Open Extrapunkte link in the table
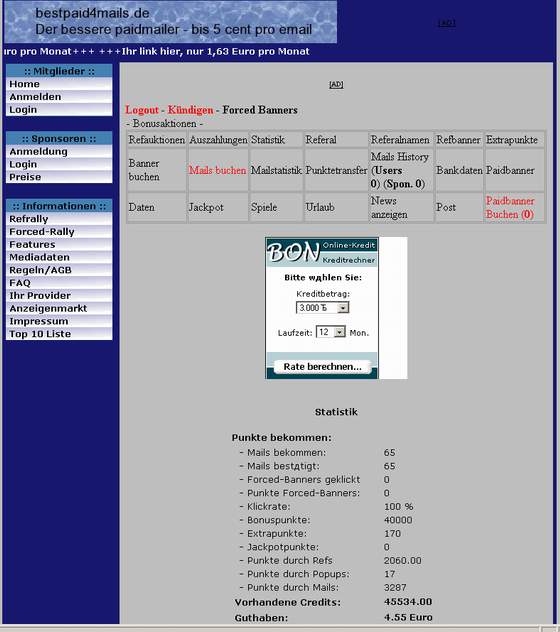The image size is (560, 632). pos(512,140)
